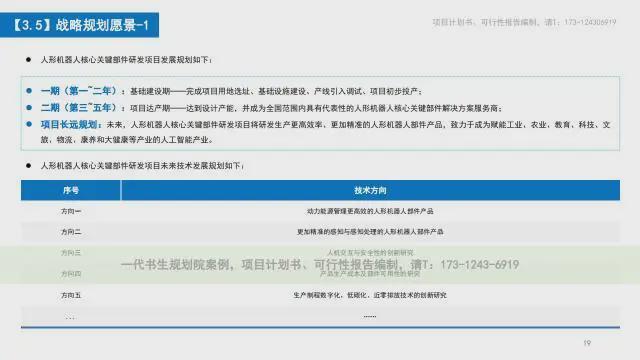Screen dimensions: 640x360
Task: Click the 序号 table header cell
Action: coord(71,190)
